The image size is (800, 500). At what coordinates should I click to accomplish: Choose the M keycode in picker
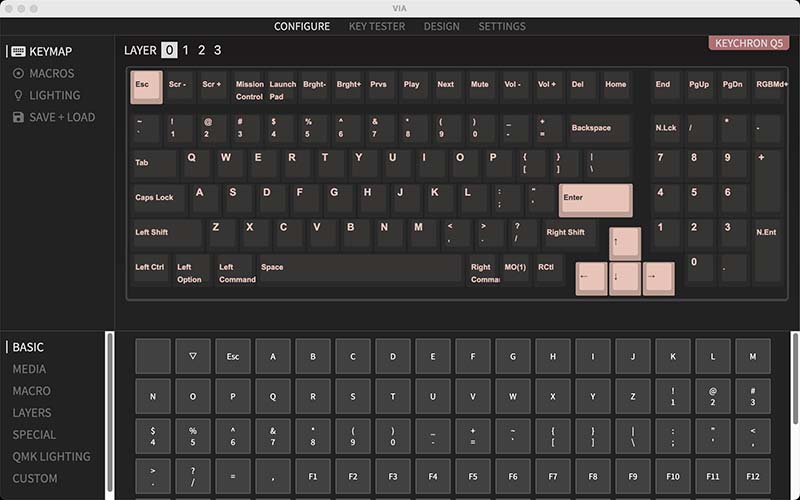[x=753, y=356]
